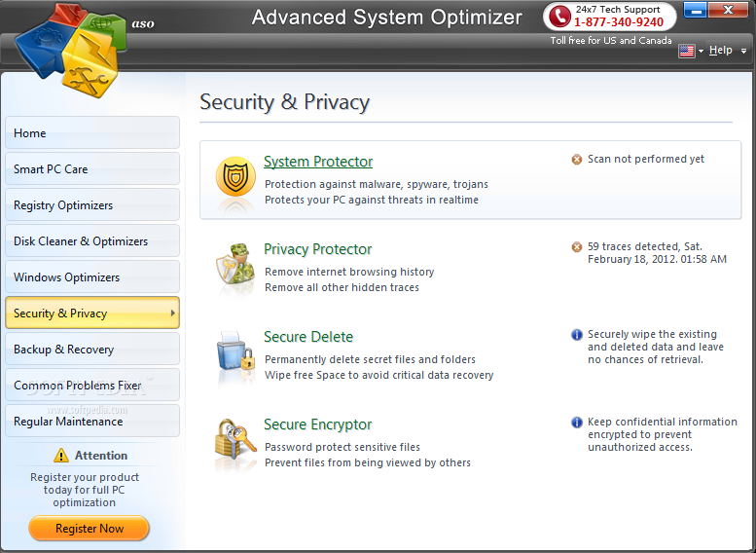Close the Advanced System Optimizer window

pos(728,10)
